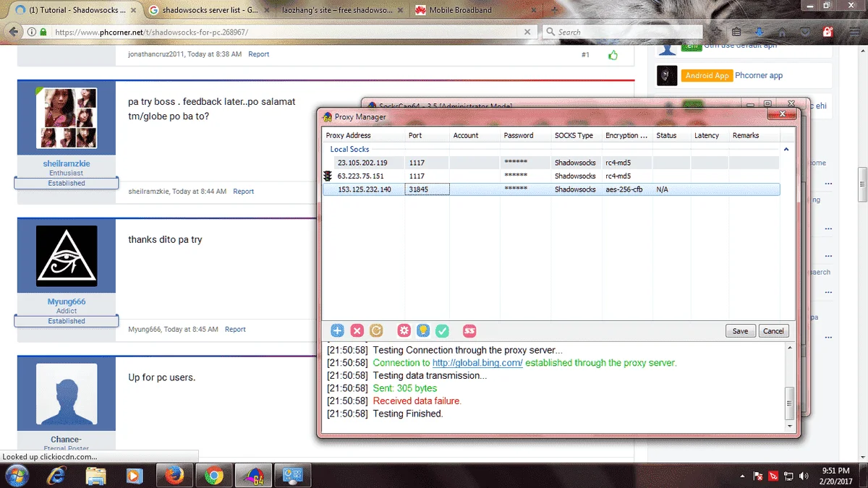868x488 pixels.
Task: Add a new proxy with the plus icon
Action: tap(337, 330)
